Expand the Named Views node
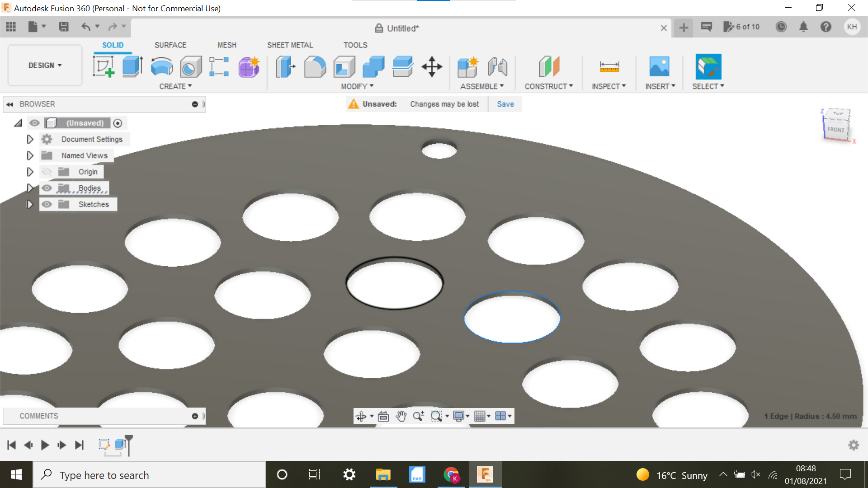 30,155
